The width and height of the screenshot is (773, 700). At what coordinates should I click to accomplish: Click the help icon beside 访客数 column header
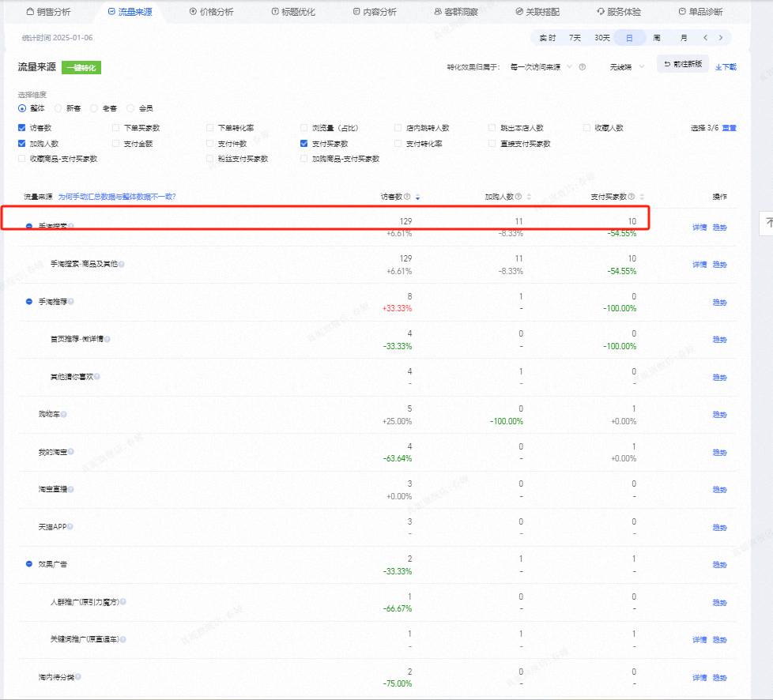pos(408,197)
